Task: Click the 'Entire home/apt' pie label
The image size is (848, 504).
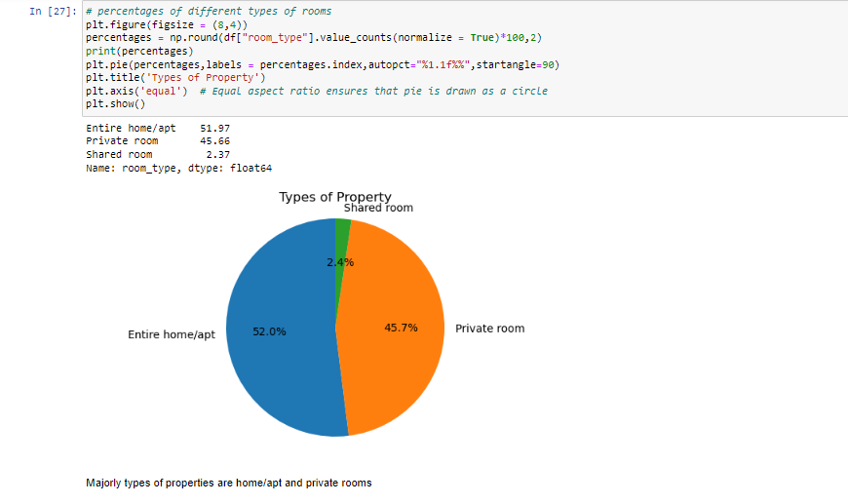Action: pos(172,334)
